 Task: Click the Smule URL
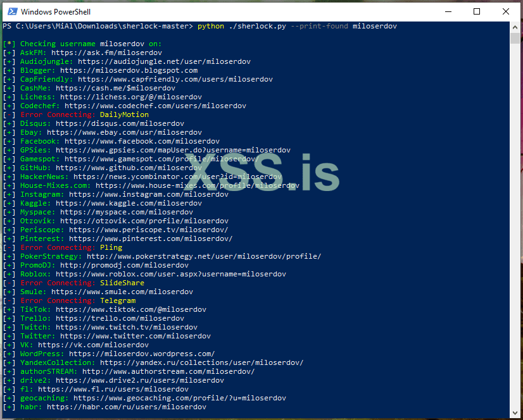click(x=122, y=292)
